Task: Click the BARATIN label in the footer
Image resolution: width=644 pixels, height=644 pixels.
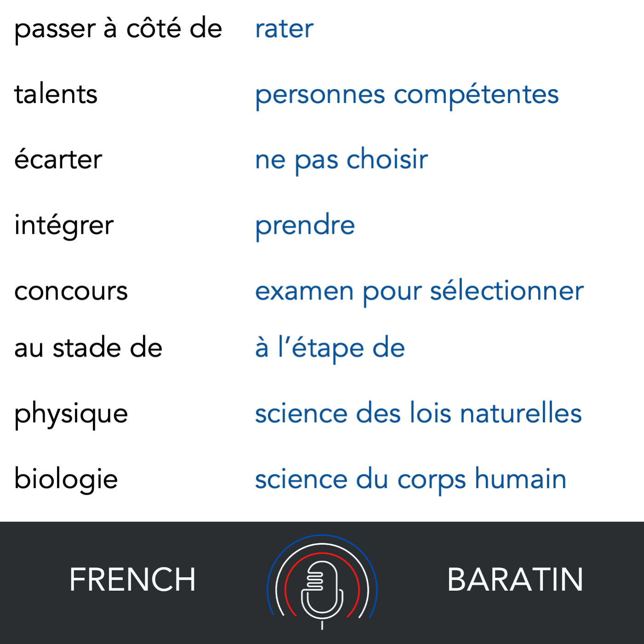Action: click(x=515, y=580)
